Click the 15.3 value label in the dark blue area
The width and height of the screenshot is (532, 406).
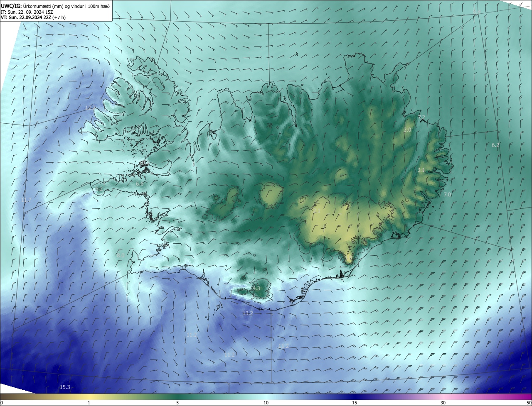[x=65, y=387]
